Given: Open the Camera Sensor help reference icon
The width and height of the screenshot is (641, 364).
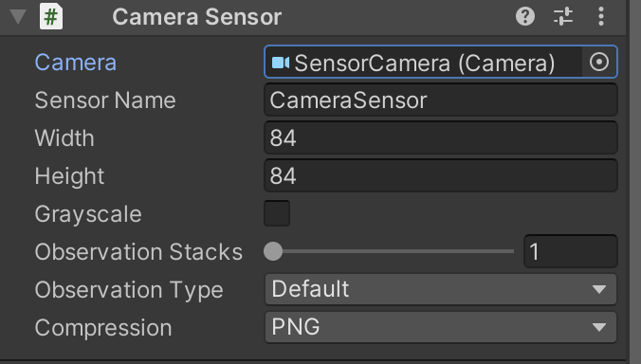Looking at the screenshot, I should pos(525,17).
